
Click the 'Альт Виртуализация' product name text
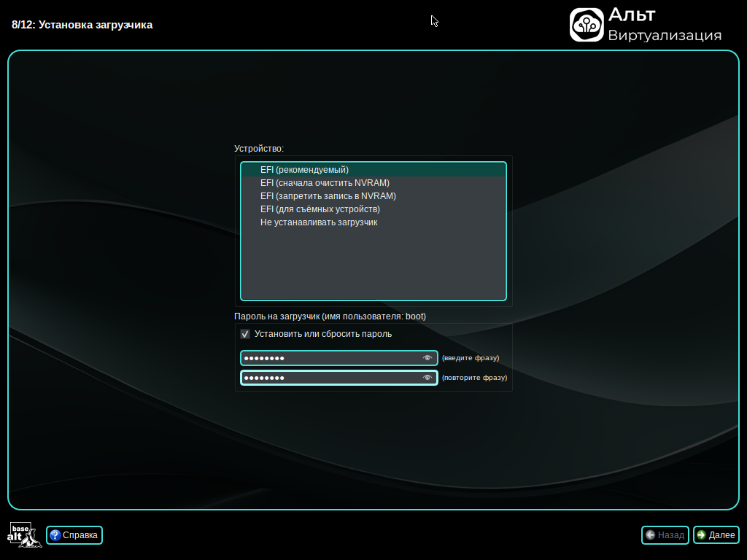coord(664,25)
